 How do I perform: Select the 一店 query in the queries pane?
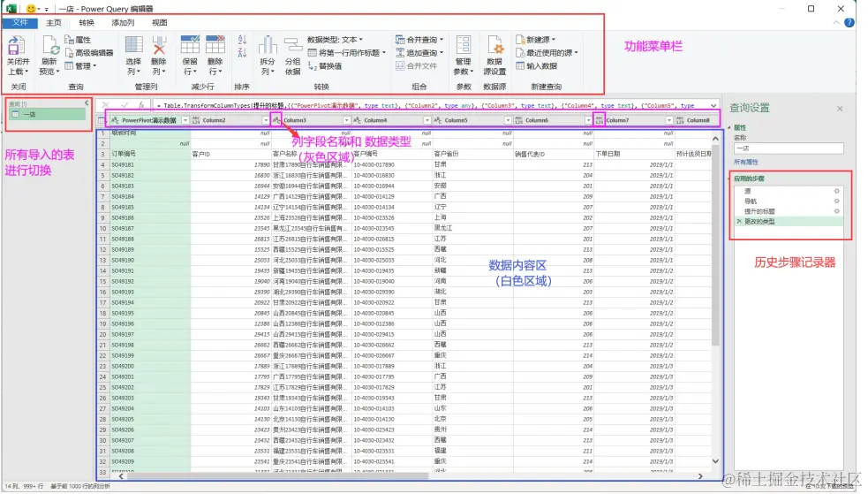[x=49, y=114]
